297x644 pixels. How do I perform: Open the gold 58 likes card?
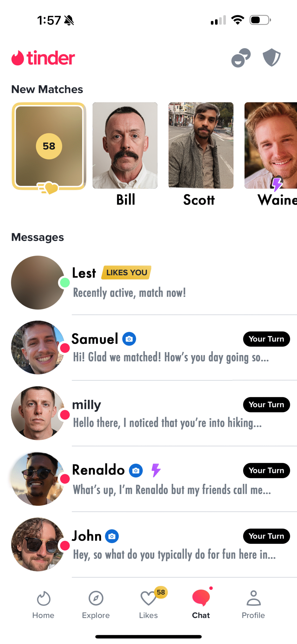pyautogui.click(x=49, y=146)
